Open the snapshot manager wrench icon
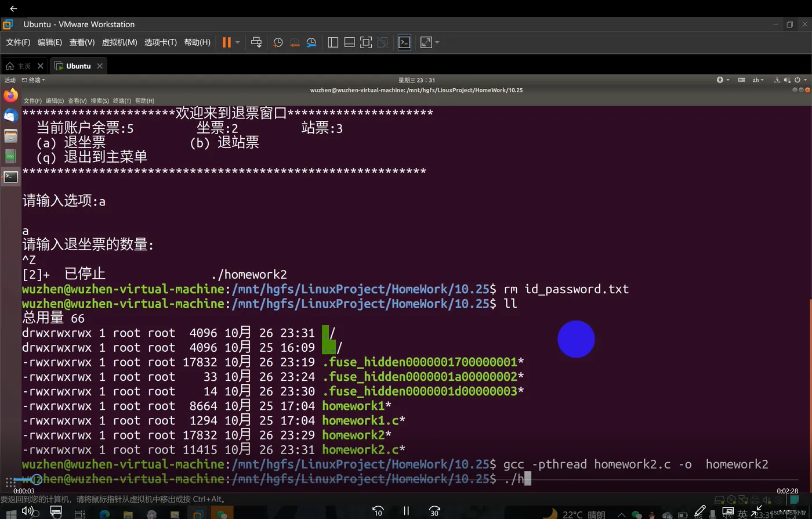The height and width of the screenshot is (519, 812). (x=311, y=42)
